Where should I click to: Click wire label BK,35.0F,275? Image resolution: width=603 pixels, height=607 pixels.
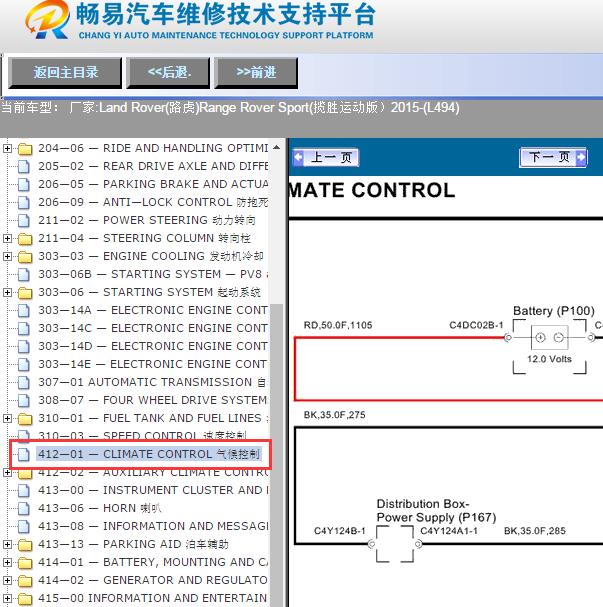[334, 415]
